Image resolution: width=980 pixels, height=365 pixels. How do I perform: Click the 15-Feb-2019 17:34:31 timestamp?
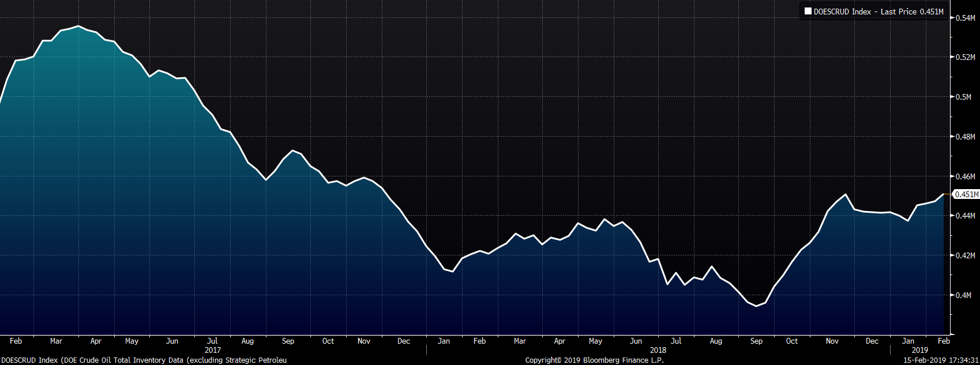coord(940,360)
